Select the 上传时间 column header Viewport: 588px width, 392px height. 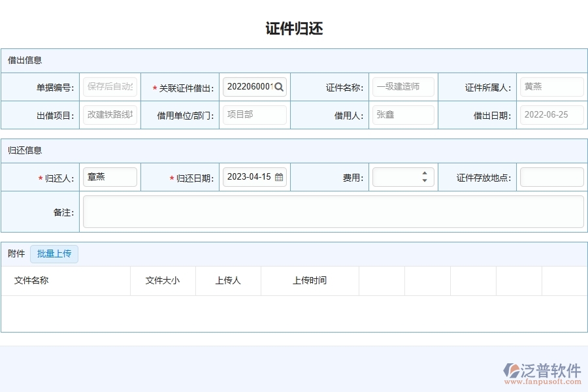pos(310,280)
